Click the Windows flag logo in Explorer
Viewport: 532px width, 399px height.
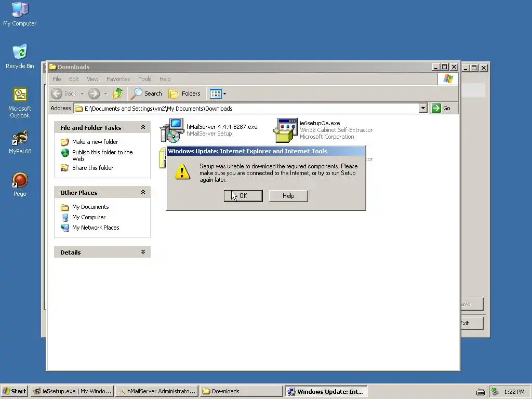(x=448, y=79)
